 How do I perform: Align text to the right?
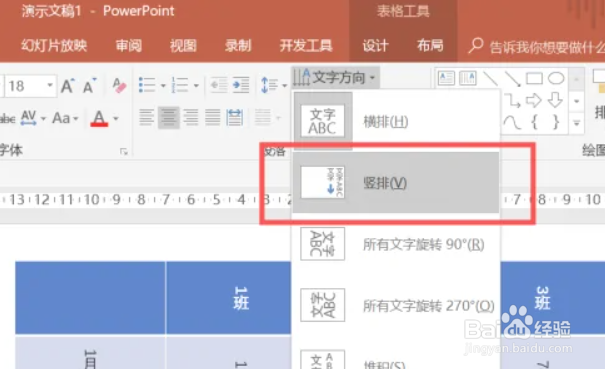(x=191, y=117)
